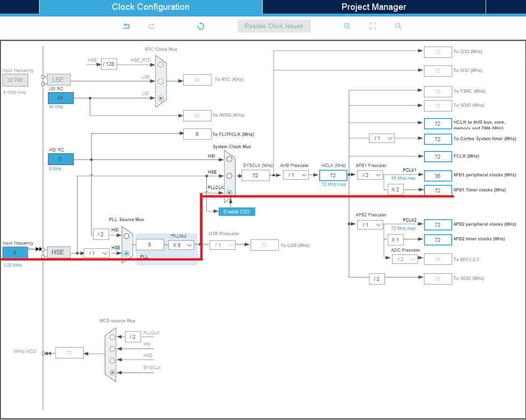Click the PLLCLK /2 divider in MCO mux
Screen dimensions: 526x420
[x=133, y=337]
